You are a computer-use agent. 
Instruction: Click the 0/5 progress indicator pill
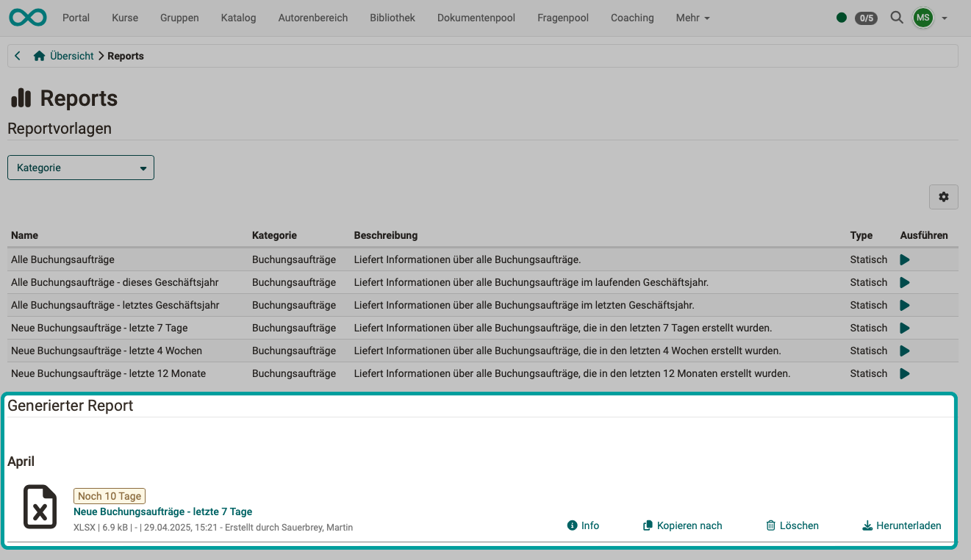pos(866,18)
